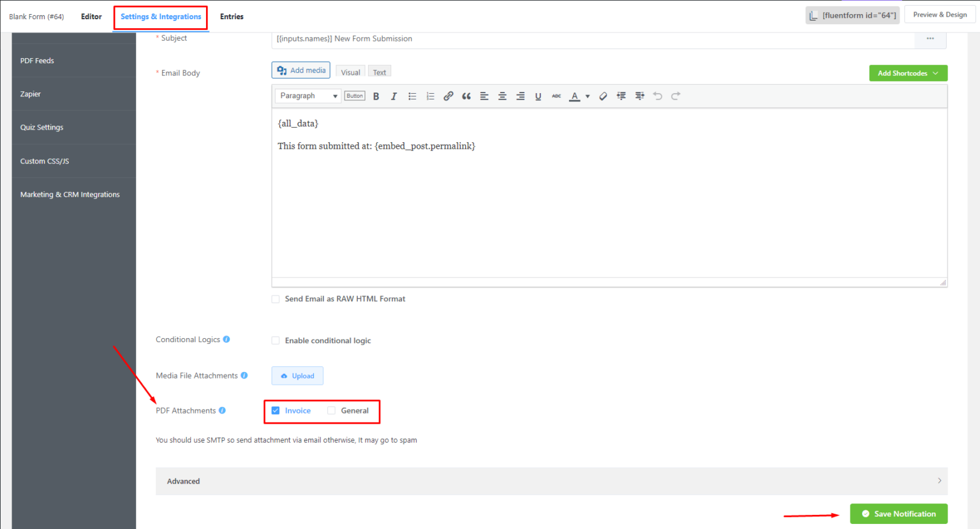This screenshot has height=529, width=980.
Task: Enable conditional logic checkbox
Action: [x=275, y=340]
